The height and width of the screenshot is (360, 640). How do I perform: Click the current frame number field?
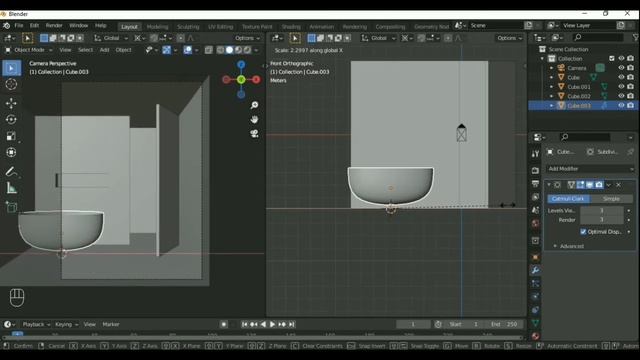pos(413,324)
